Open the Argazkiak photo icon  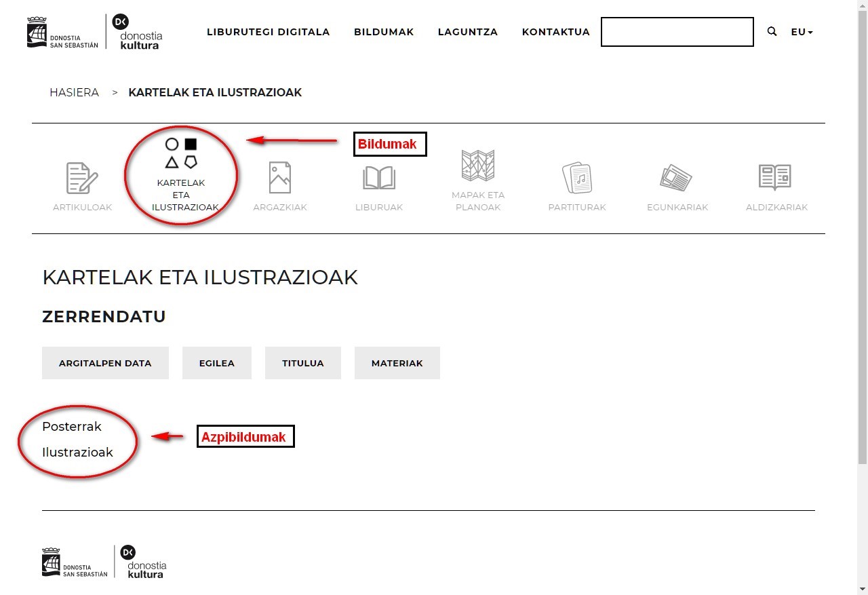coord(279,178)
